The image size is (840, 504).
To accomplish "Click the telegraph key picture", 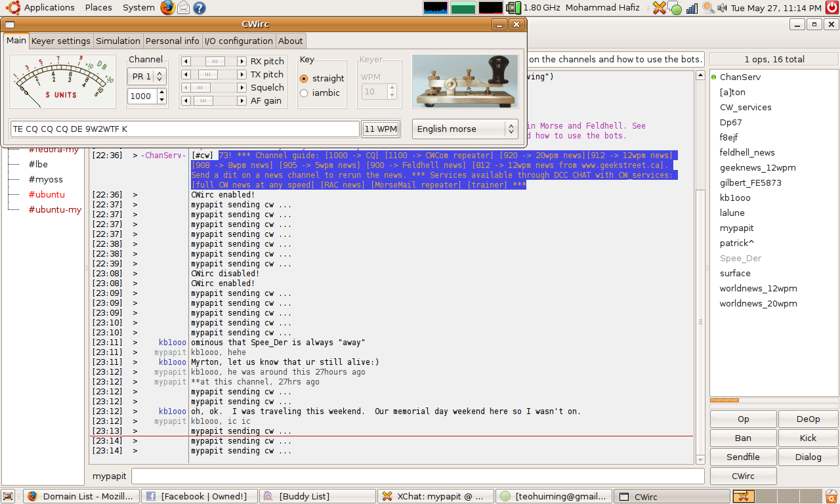I will coord(465,81).
